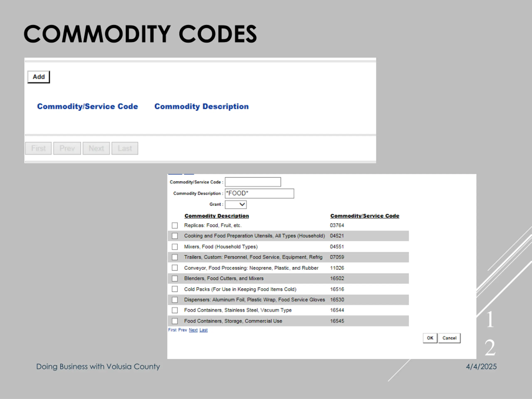Click 'Dispensers: Aluminum Foil, Plastic Wrap' description text
This screenshot has height=399, width=532.
[x=254, y=300]
